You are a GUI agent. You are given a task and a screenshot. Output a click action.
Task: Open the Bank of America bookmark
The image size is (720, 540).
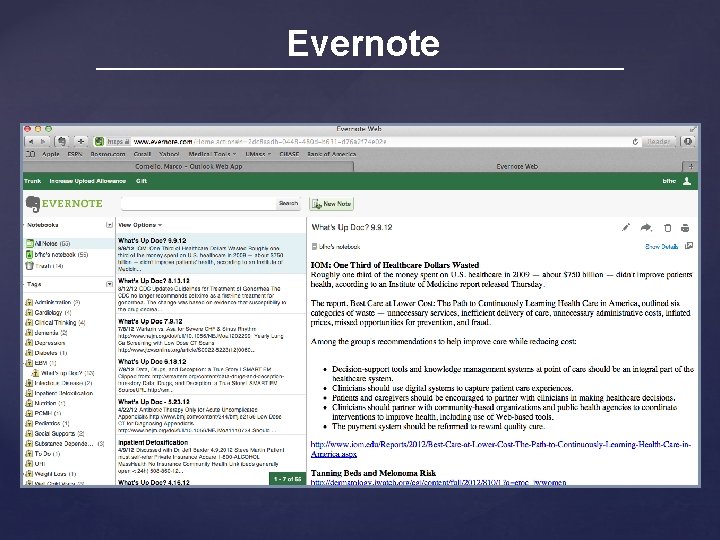332,154
